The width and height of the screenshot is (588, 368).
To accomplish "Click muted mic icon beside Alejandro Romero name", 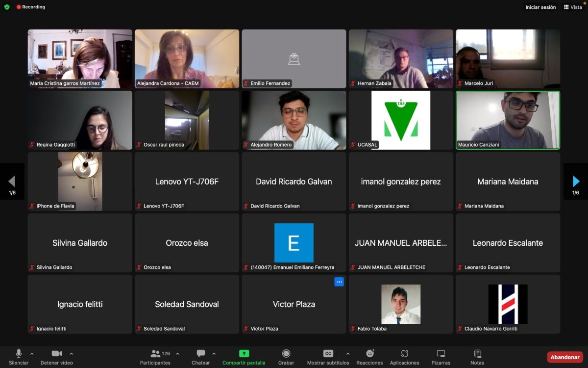I will pos(246,145).
